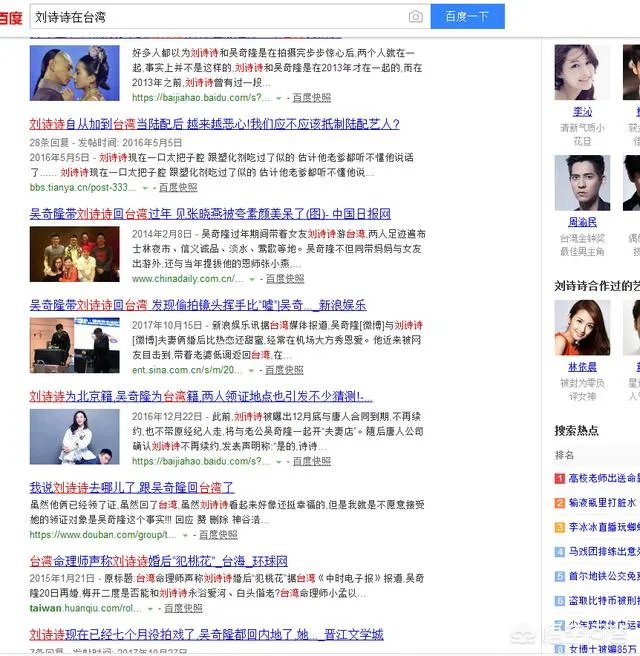Open result 我说刘诗诗去哪儿了
Screen dimensions: 640x656
(x=132, y=487)
